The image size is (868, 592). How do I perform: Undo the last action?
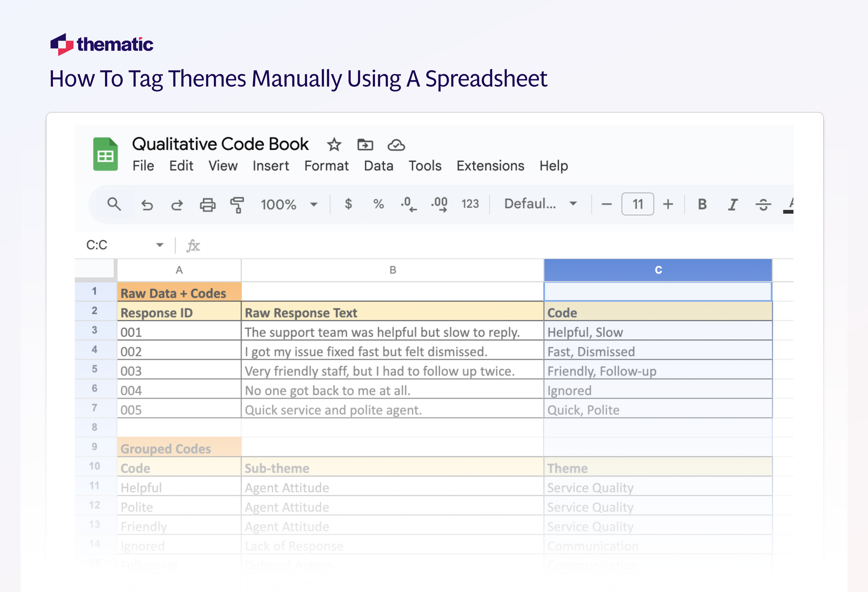[147, 204]
